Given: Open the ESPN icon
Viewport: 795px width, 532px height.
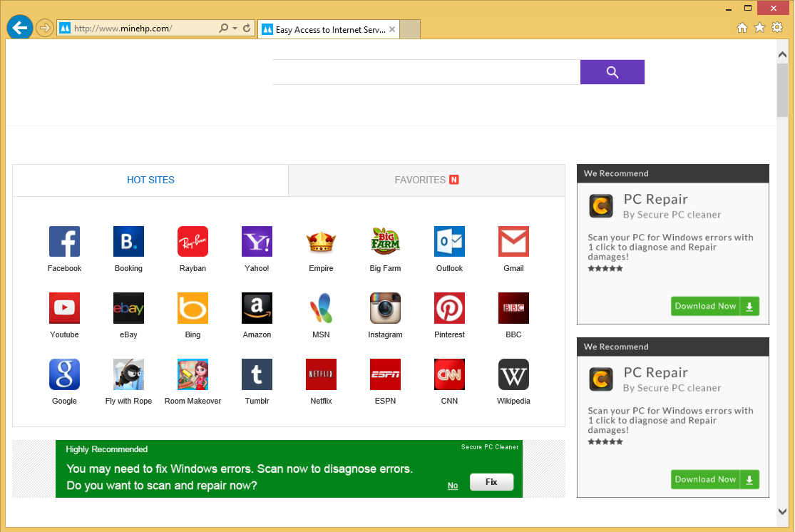Looking at the screenshot, I should [385, 374].
